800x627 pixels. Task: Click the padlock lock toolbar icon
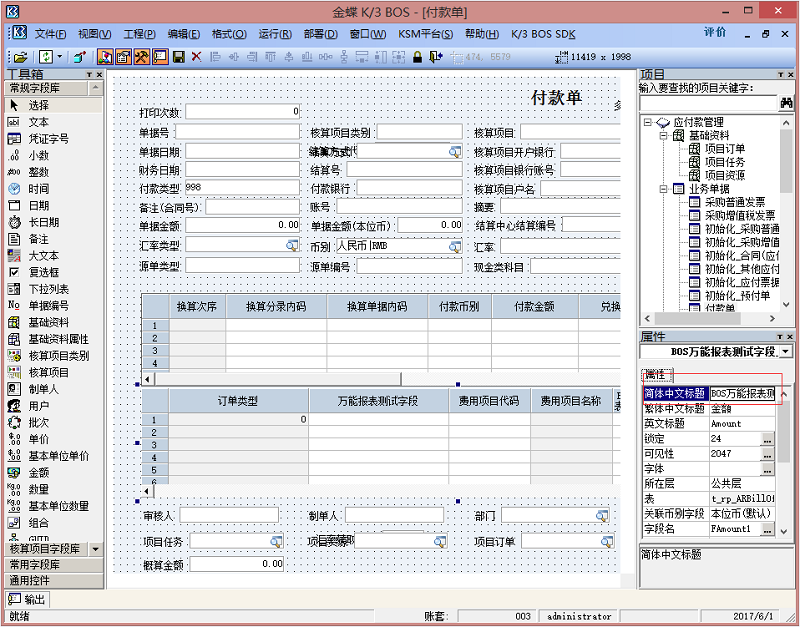pyautogui.click(x=418, y=57)
